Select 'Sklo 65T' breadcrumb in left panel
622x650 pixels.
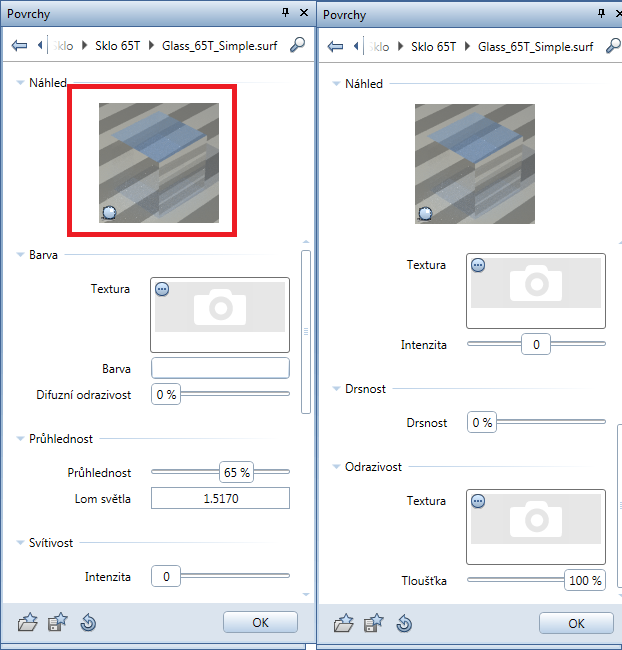pyautogui.click(x=118, y=46)
